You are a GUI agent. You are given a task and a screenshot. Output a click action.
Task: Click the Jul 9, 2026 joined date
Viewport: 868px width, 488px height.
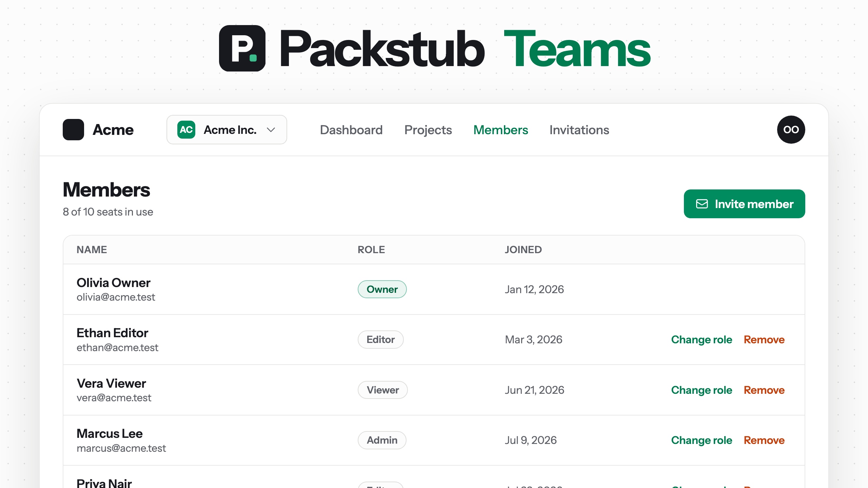click(531, 440)
